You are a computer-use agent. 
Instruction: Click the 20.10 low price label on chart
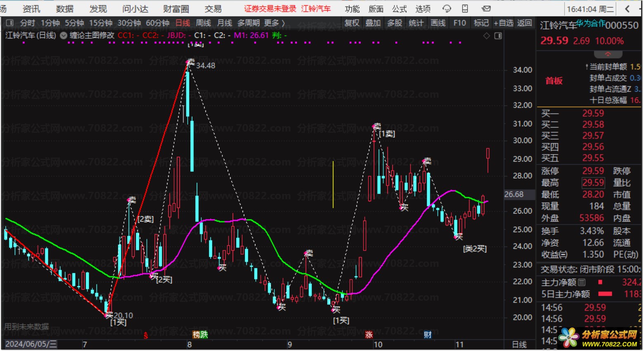click(x=123, y=316)
